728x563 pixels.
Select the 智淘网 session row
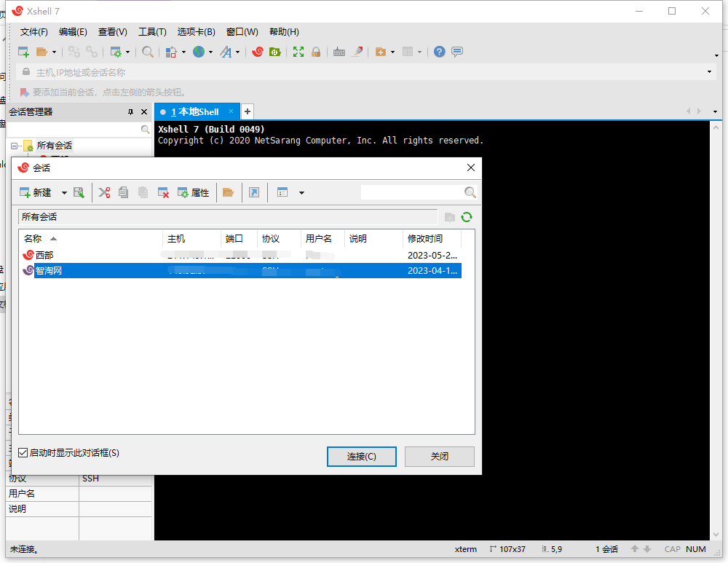(240, 270)
